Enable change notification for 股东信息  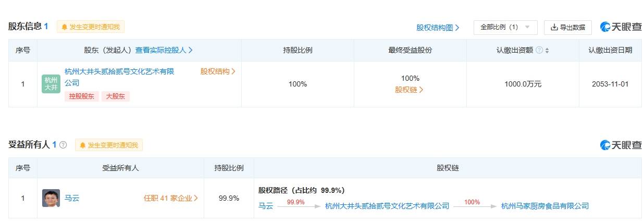point(91,27)
